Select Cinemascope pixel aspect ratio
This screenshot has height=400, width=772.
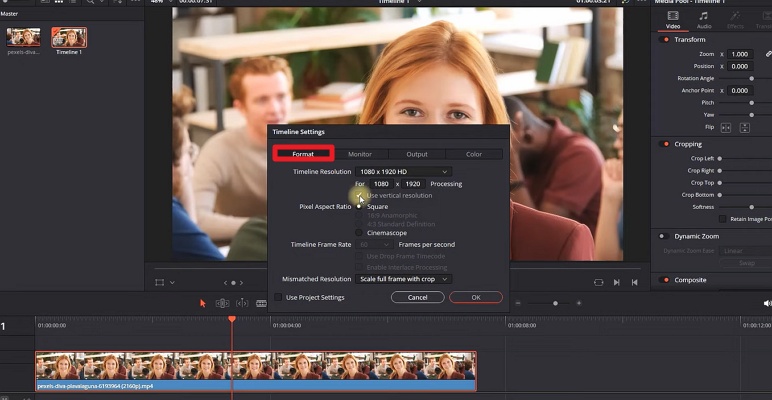click(359, 233)
